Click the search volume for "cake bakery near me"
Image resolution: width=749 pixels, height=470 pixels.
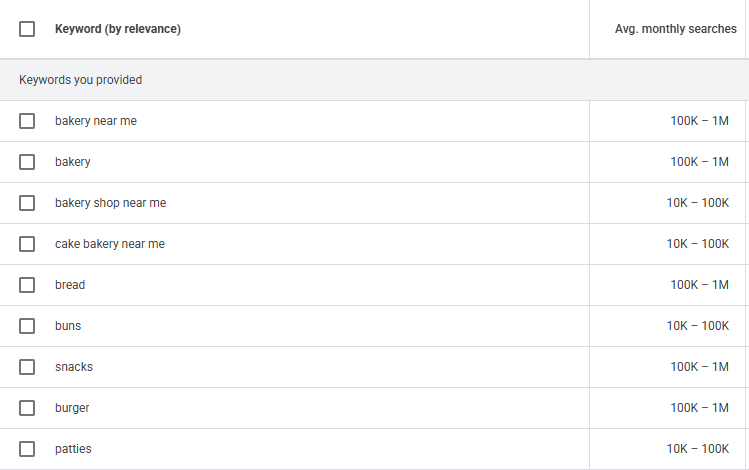(698, 244)
